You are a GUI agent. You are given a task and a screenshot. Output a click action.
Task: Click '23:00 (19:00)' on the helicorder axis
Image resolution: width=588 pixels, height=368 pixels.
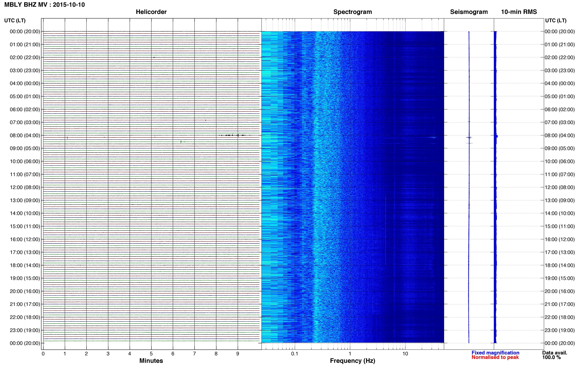(25, 330)
